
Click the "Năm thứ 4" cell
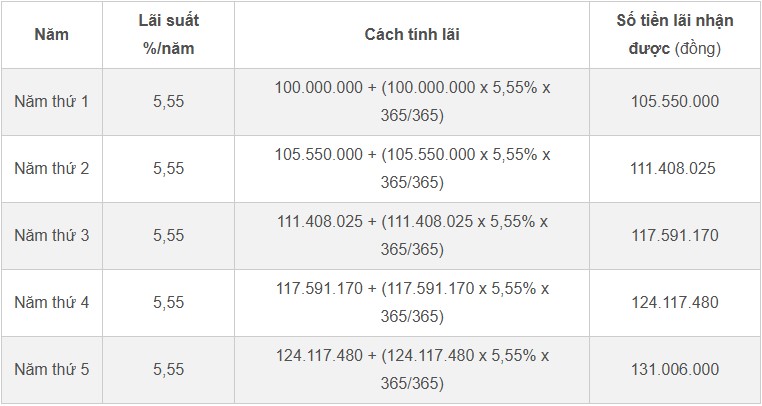(x=51, y=302)
